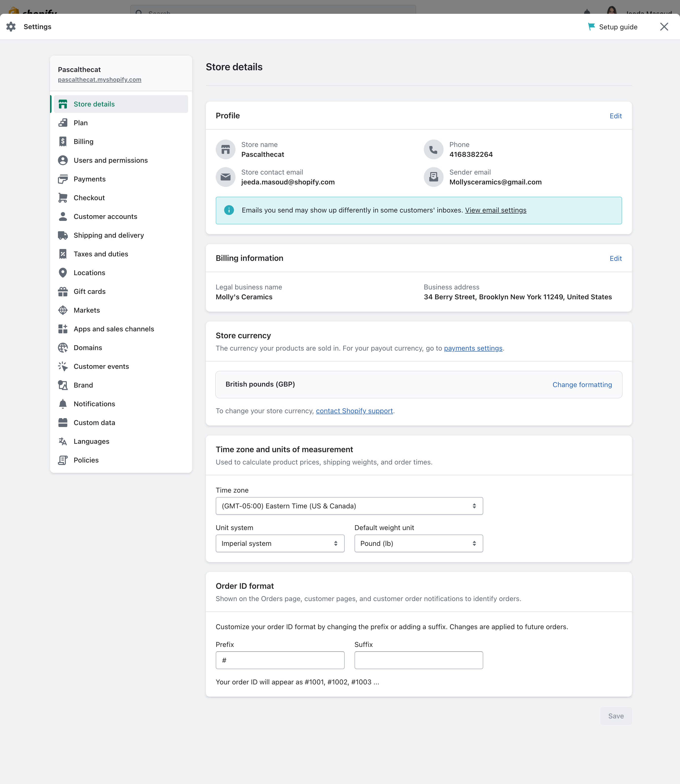Click the Languages translate icon
Image resolution: width=680 pixels, height=784 pixels.
click(63, 441)
